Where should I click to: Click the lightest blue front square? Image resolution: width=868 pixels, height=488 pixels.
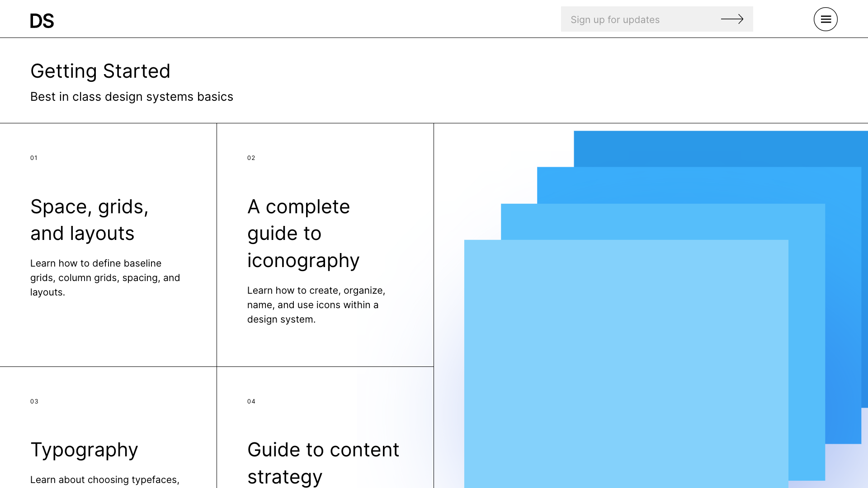626,364
